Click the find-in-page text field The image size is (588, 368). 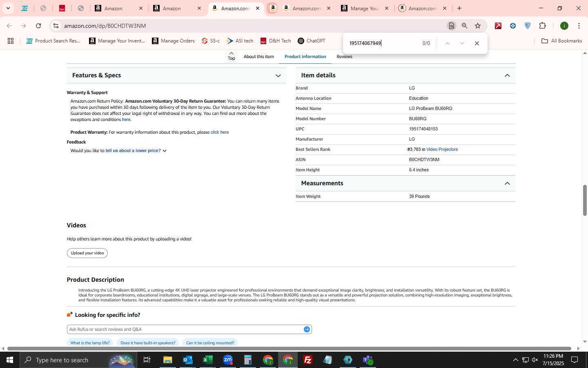coord(382,43)
